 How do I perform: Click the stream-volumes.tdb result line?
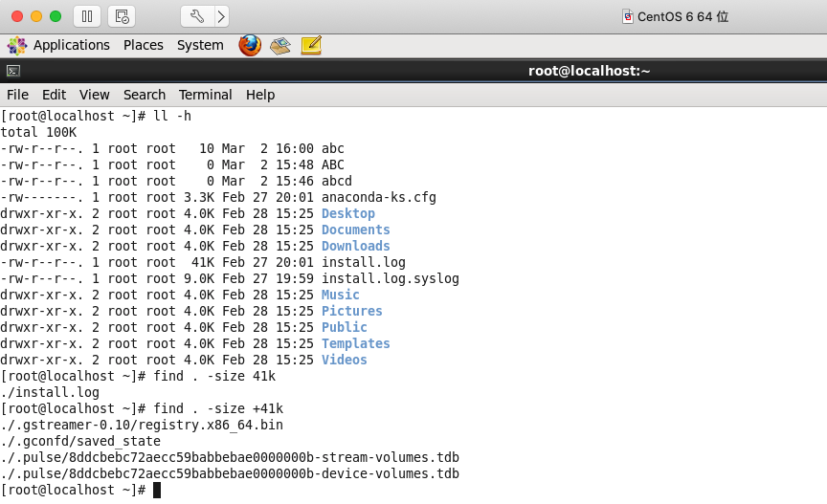[x=230, y=457]
